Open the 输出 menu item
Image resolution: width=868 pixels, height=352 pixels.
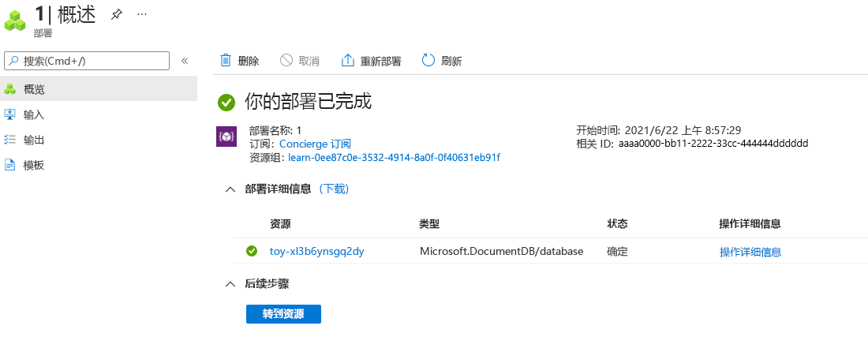pyautogui.click(x=99, y=140)
